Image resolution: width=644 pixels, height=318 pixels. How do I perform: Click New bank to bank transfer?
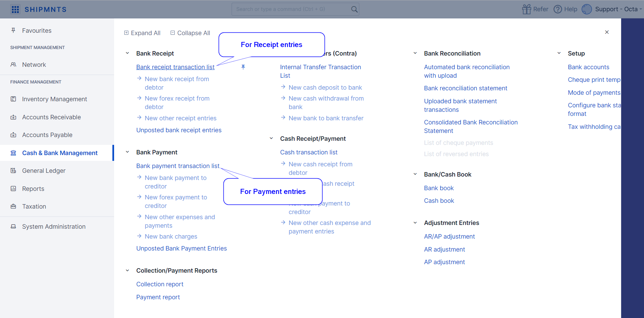326,118
